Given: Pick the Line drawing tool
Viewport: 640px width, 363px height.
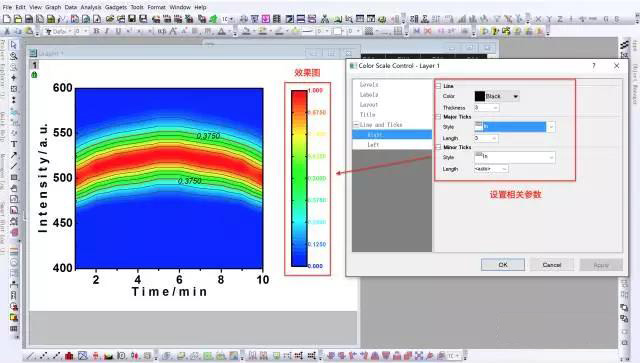Looking at the screenshot, I should pos(13,166).
